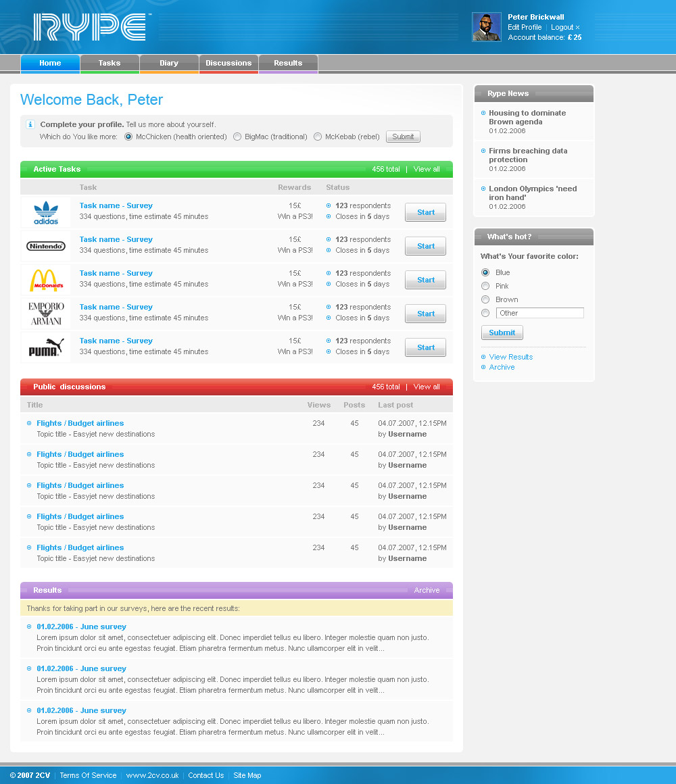Image resolution: width=676 pixels, height=784 pixels.
Task: Open the Diary tab
Action: 169,64
